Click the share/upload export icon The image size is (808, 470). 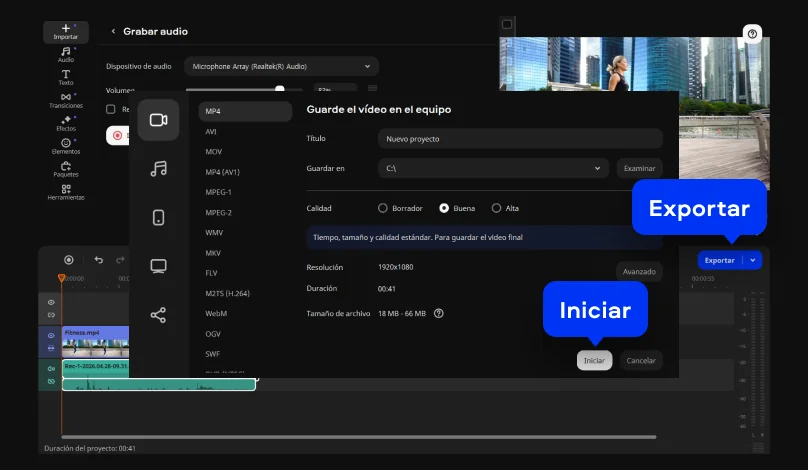tap(158, 315)
